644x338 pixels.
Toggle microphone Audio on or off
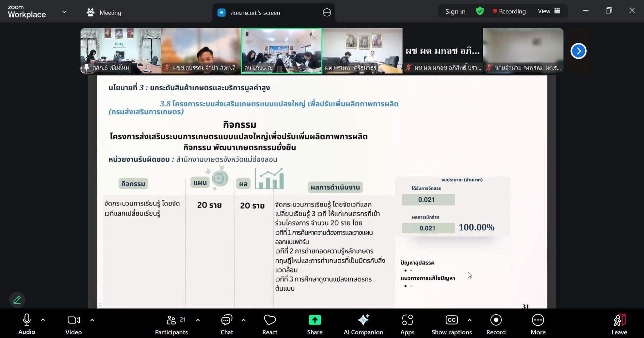point(27,324)
